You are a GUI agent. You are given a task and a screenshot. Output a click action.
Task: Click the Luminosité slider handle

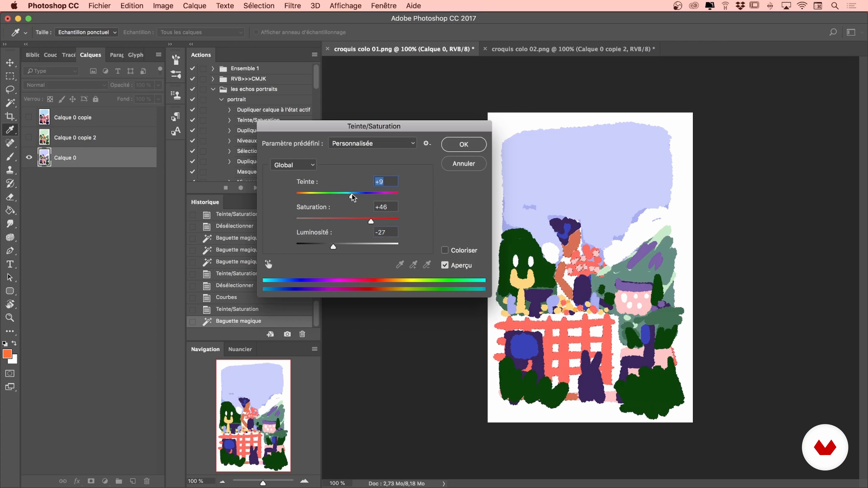[333, 247]
